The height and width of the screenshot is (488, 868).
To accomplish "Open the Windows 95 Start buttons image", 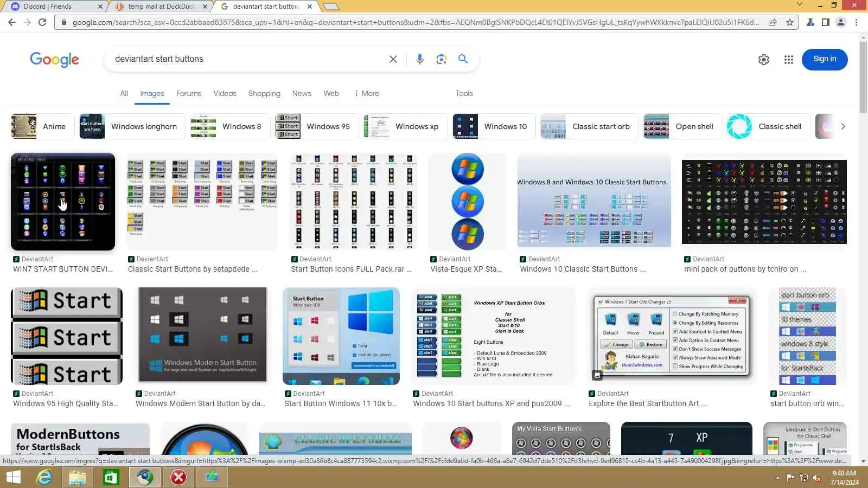I will pos(67,336).
